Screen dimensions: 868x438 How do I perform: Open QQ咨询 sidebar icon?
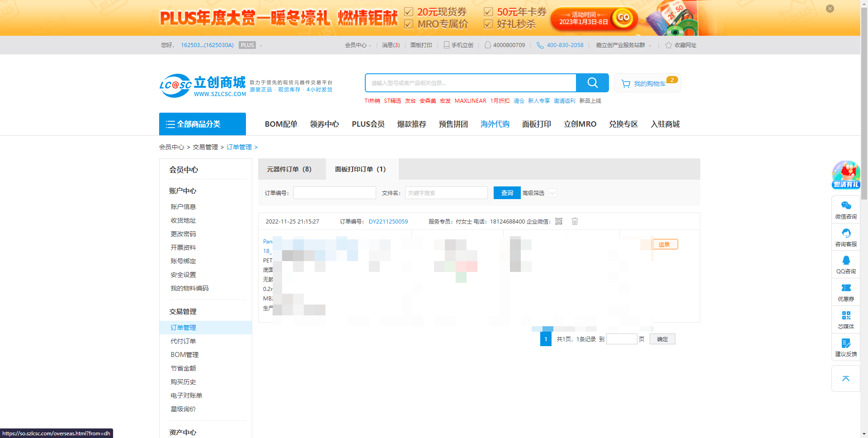click(846, 265)
